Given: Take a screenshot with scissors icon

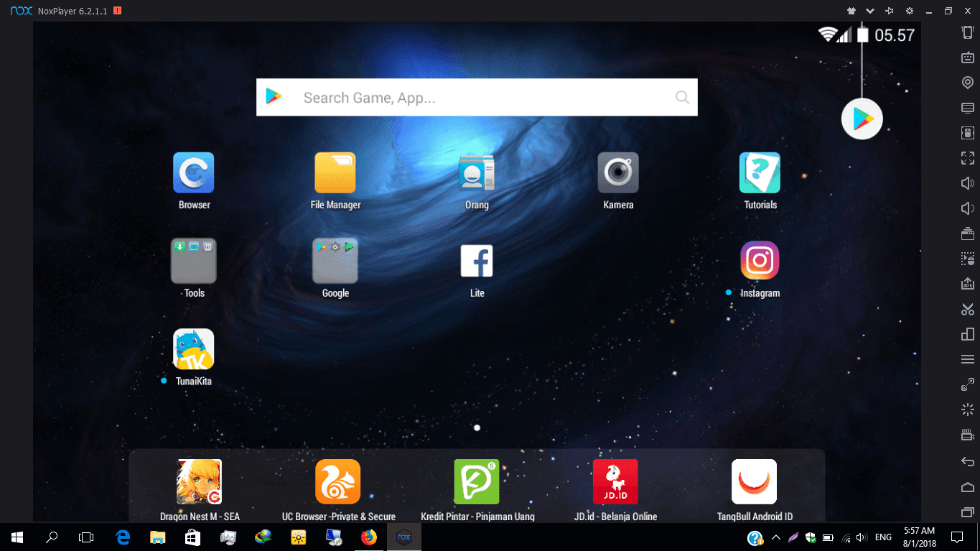Looking at the screenshot, I should [967, 309].
